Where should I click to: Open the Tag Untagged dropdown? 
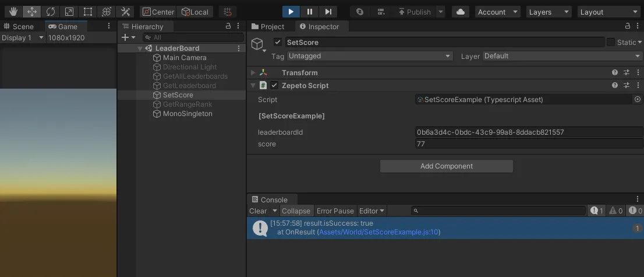coord(370,56)
